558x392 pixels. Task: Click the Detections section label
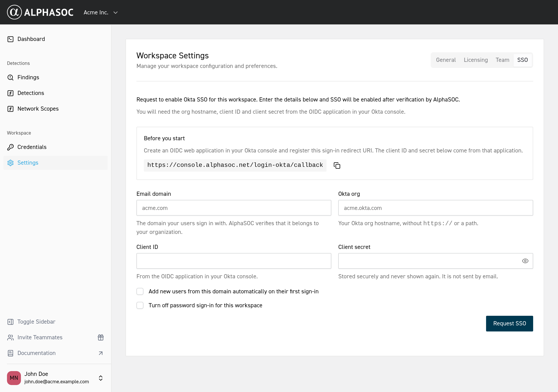19,63
